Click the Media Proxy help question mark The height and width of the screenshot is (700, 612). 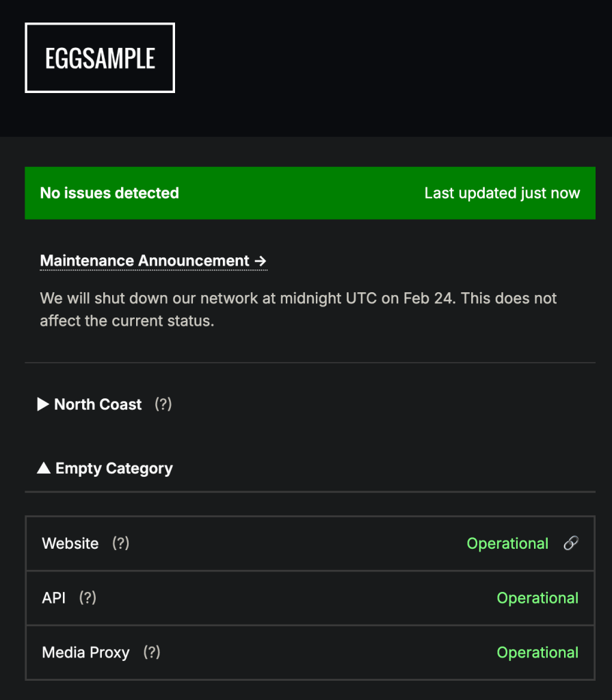152,653
